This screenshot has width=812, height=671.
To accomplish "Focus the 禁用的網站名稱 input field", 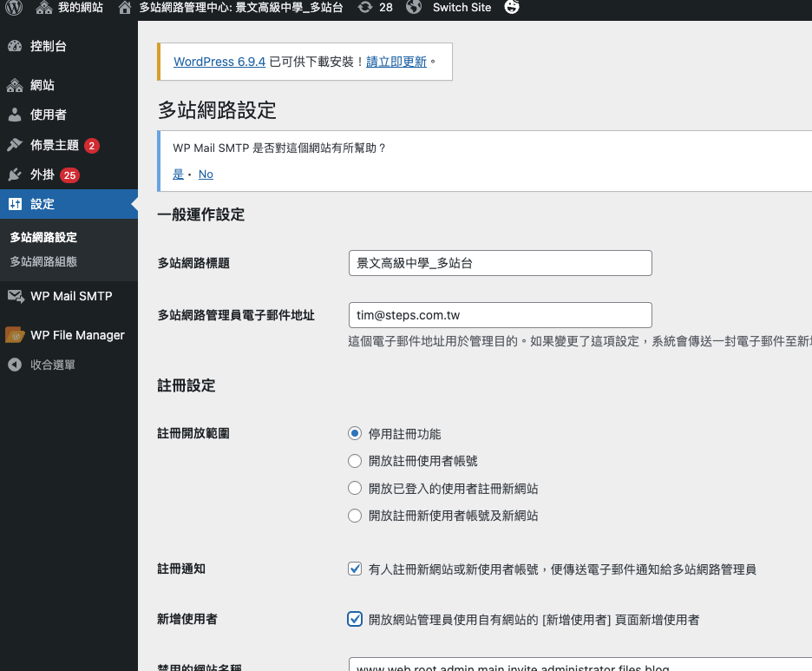I will click(x=580, y=664).
